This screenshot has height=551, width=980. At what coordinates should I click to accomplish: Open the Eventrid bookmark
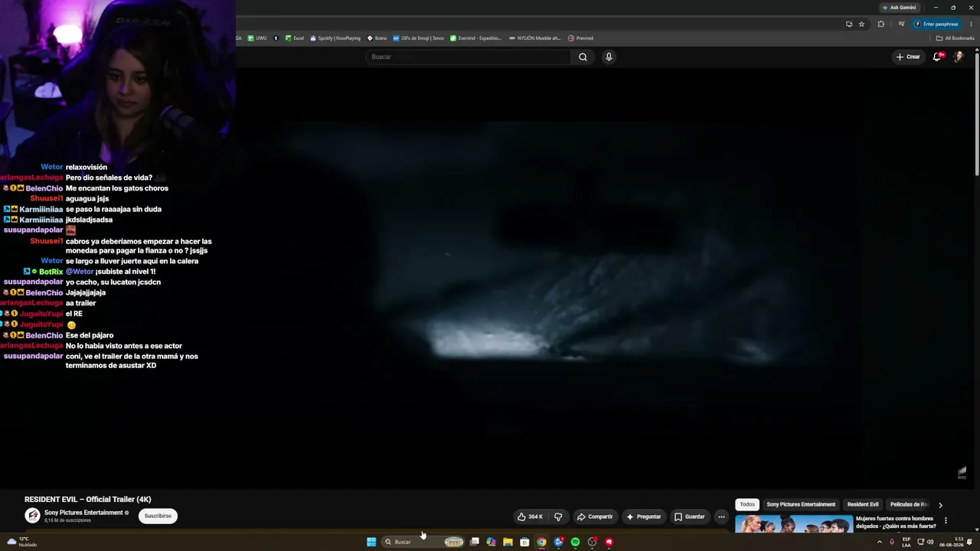point(475,38)
